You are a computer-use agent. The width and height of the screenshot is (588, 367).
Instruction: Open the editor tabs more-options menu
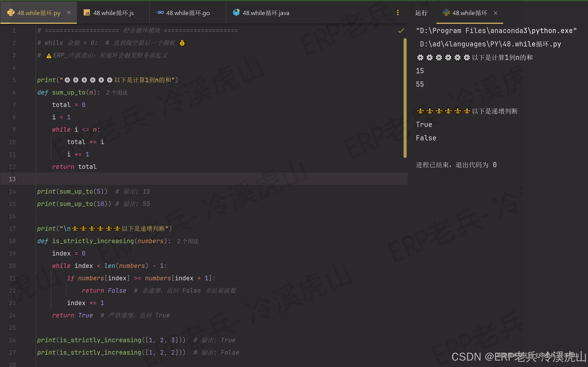[x=398, y=13]
